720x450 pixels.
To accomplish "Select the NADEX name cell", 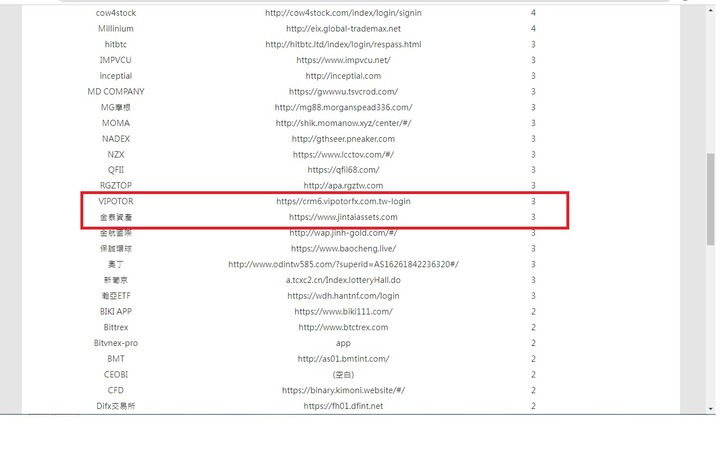I will 116,139.
